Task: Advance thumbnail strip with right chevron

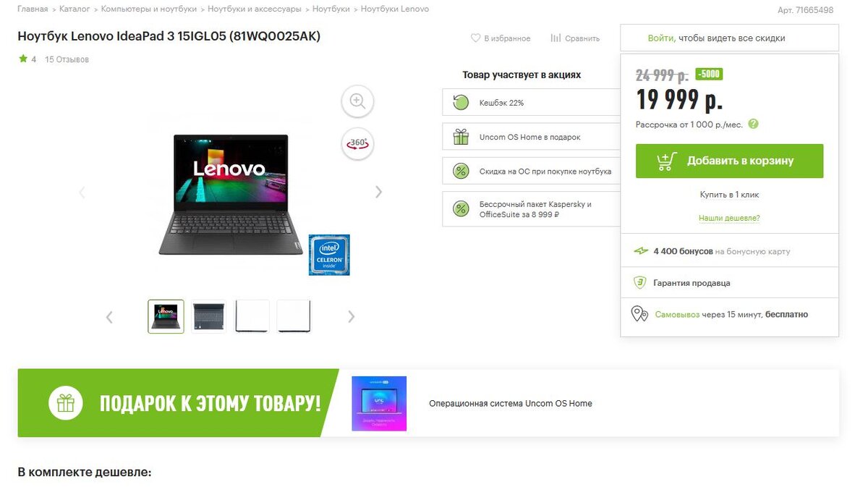Action: (352, 316)
